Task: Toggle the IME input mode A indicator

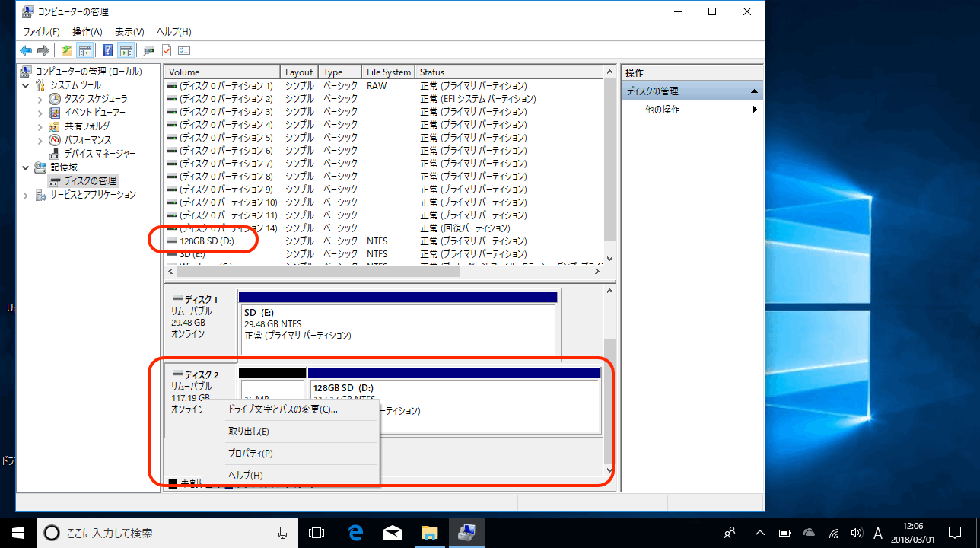Action: point(878,533)
